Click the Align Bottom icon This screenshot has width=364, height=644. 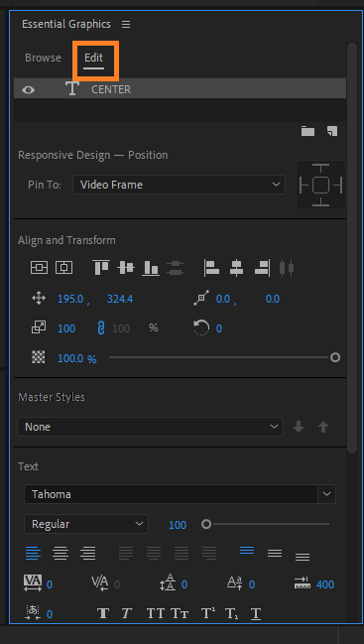click(151, 268)
